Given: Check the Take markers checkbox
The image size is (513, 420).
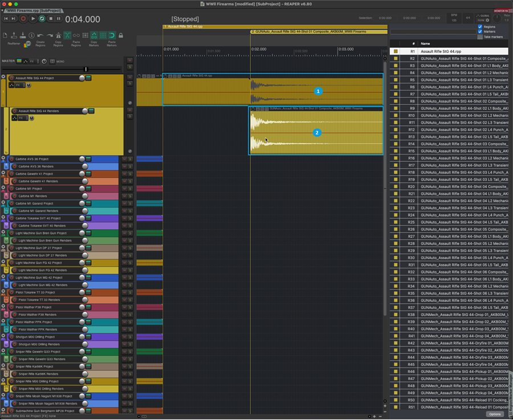Looking at the screenshot, I should 480,37.
